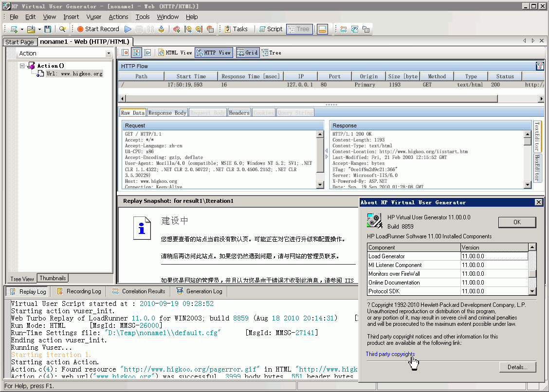The height and width of the screenshot is (392, 549).
Task: Select Load Generator component row
Action: (x=448, y=256)
